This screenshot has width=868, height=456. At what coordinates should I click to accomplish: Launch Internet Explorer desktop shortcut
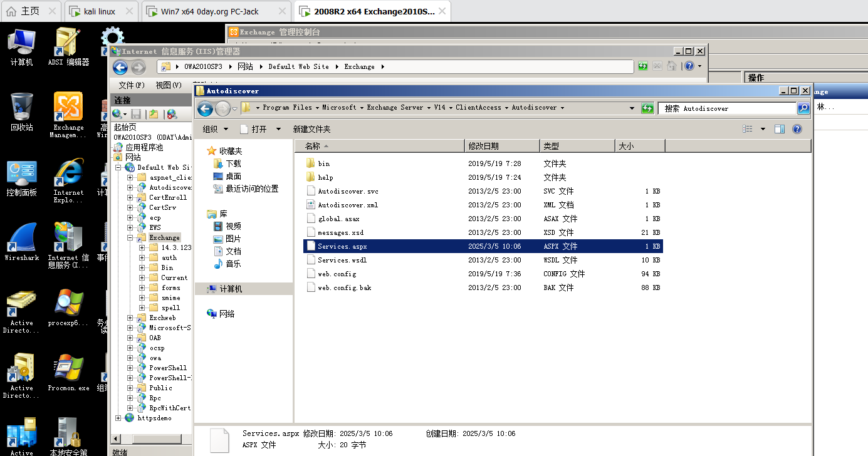(68, 181)
